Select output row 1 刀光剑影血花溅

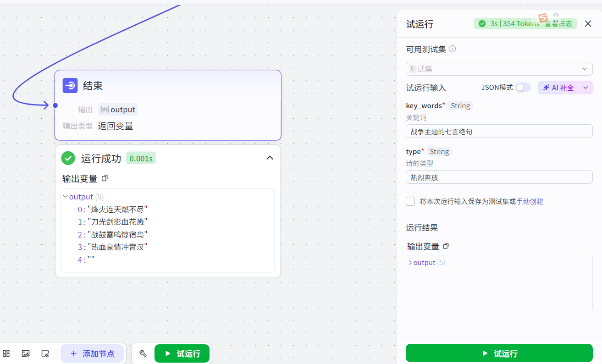coord(112,222)
